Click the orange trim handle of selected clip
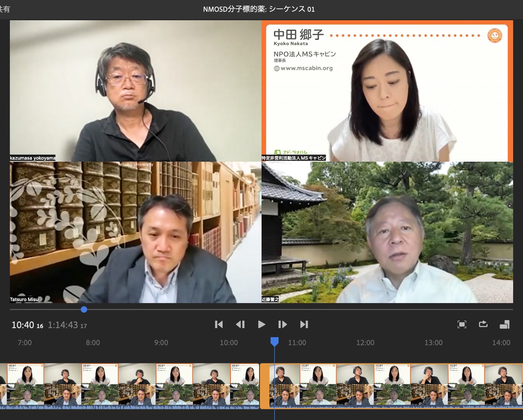Viewport: 523px width, 420px height. tap(264, 386)
